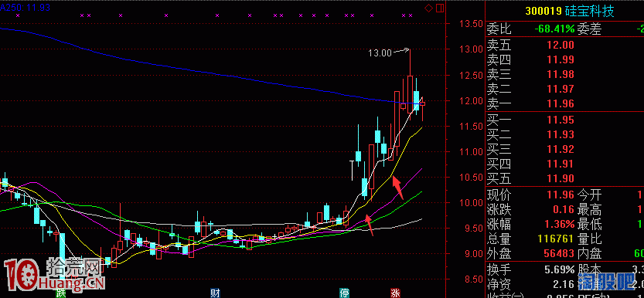Click the red split-window icon beside the diamond

pos(440,8)
